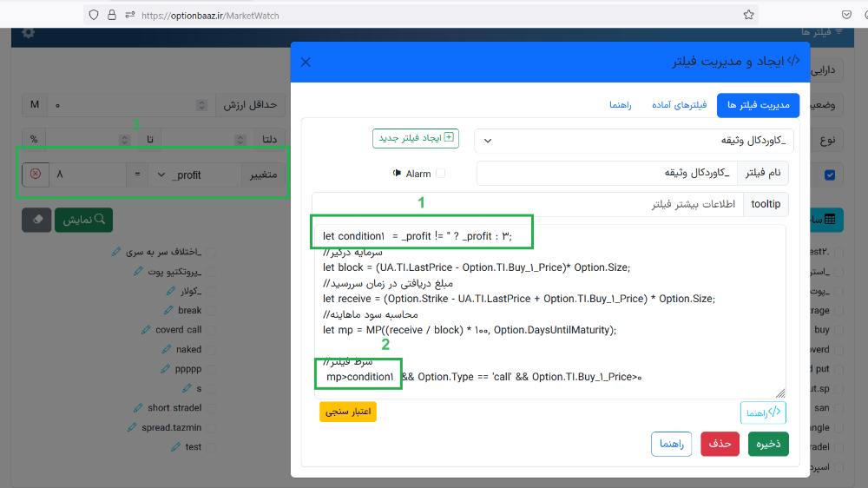Close the filter management dialog
Viewport: 868px width, 488px height.
(306, 62)
